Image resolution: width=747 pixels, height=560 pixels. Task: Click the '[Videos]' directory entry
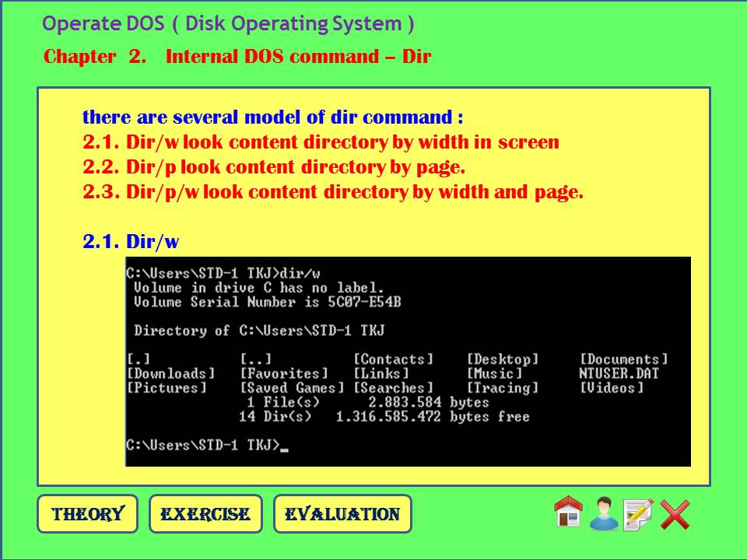pos(612,387)
